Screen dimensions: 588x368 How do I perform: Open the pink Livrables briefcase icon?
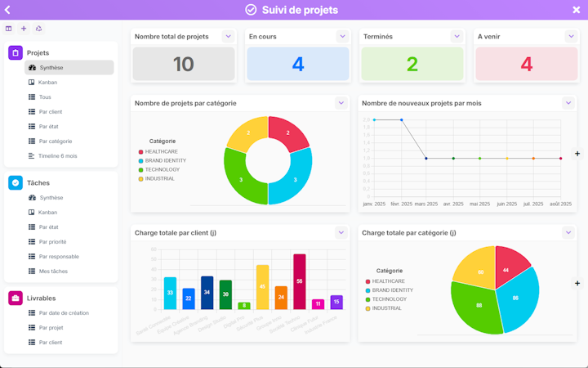click(x=16, y=298)
